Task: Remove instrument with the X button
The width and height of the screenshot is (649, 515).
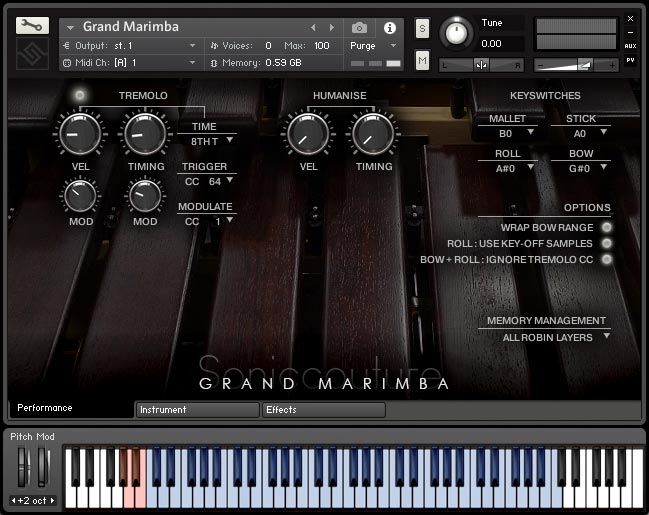Action: pyautogui.click(x=630, y=19)
